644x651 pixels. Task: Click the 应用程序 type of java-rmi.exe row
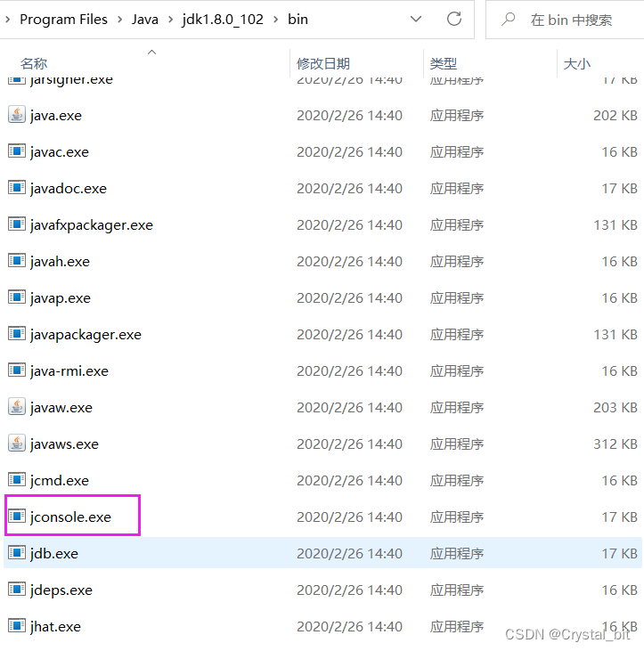[x=457, y=371]
